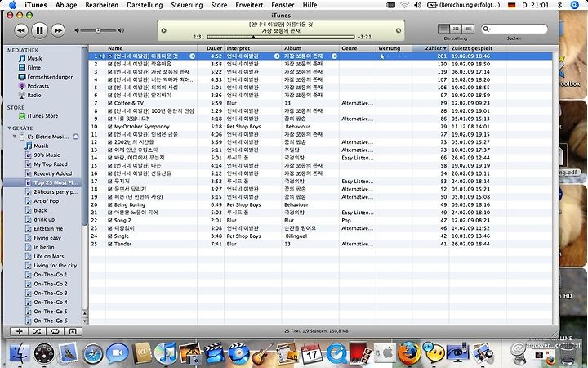The height and width of the screenshot is (368, 588).
Task: Open QuickTime Player from the Dock
Action: pyautogui.click(x=336, y=354)
